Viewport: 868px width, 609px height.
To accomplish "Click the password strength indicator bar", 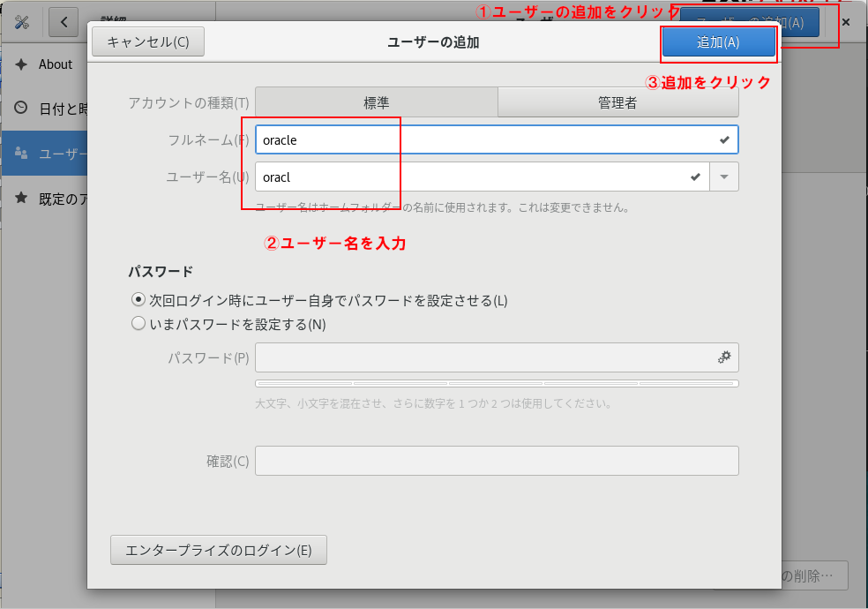I will point(497,384).
